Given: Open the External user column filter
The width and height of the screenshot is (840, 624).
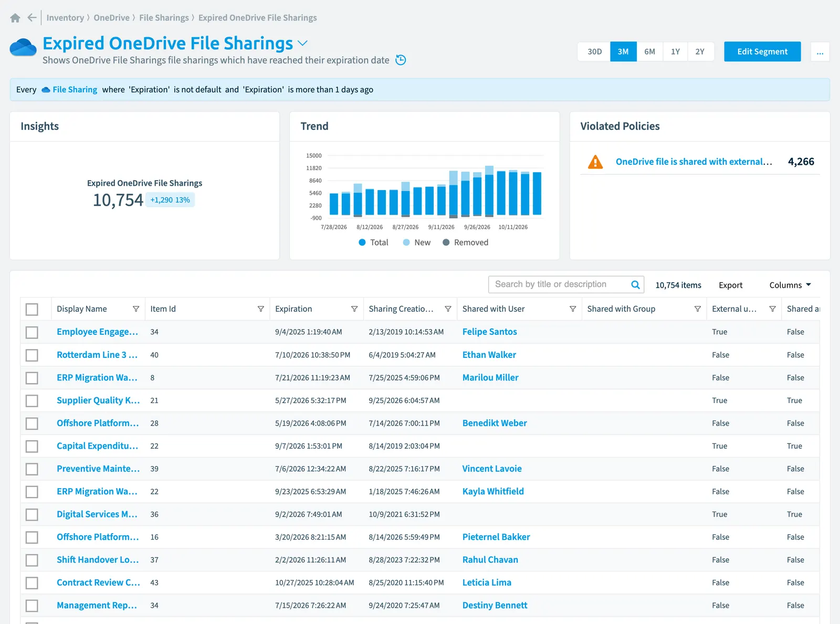Looking at the screenshot, I should click(772, 309).
